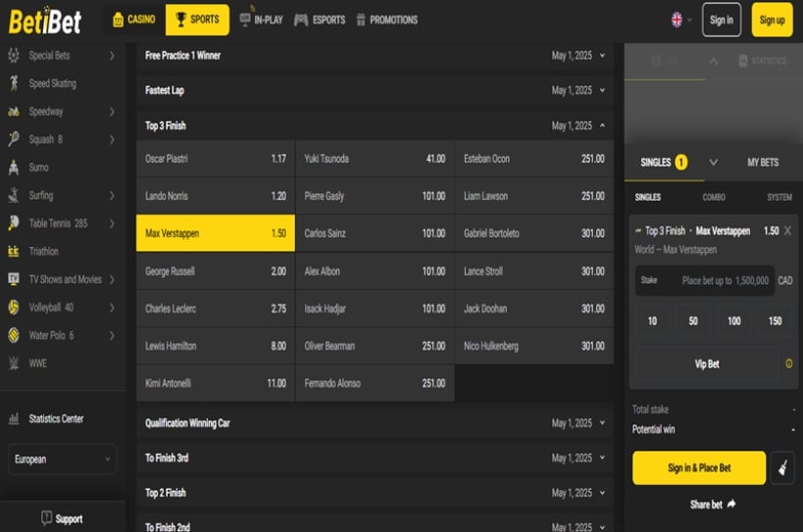
Task: Set quick stake to 10
Action: (652, 320)
